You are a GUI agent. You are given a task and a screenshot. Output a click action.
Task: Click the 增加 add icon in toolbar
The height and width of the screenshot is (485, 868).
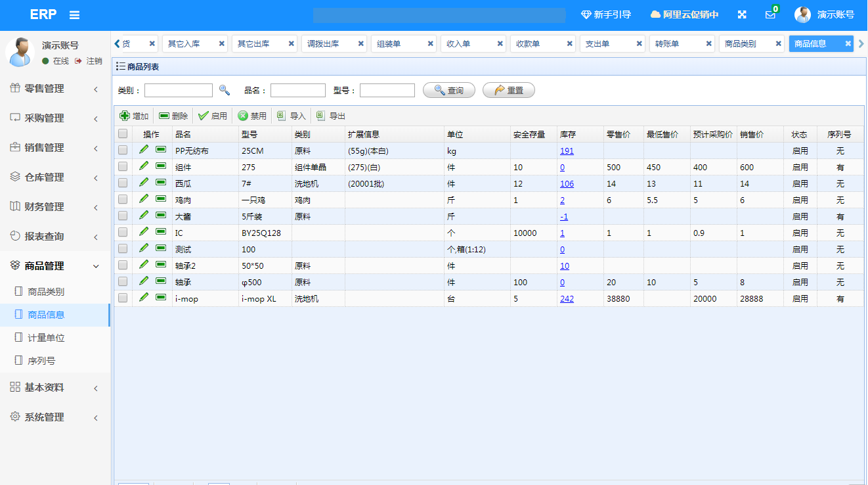pos(125,116)
